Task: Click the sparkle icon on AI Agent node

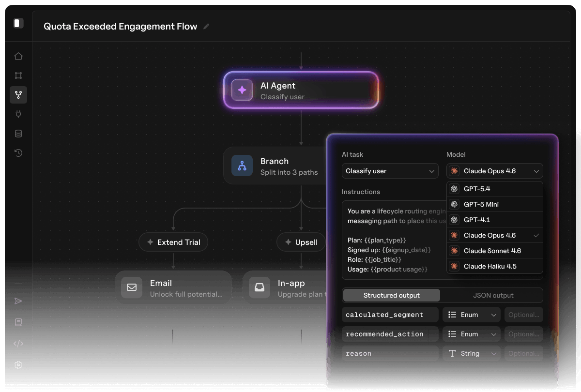Action: point(242,90)
